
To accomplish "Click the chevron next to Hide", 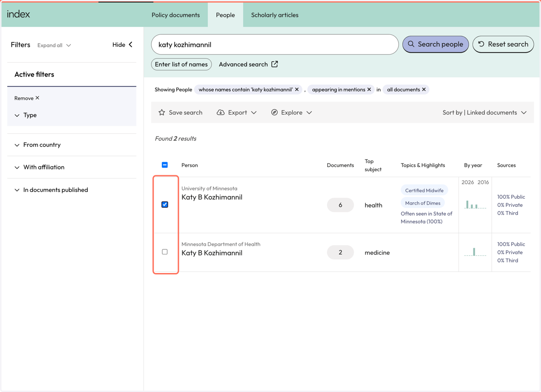I will (x=131, y=45).
